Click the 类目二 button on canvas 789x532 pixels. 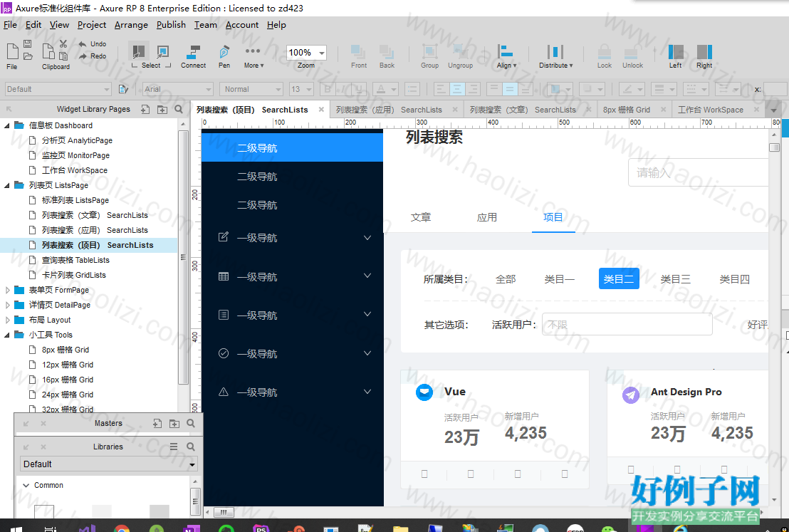pos(619,279)
